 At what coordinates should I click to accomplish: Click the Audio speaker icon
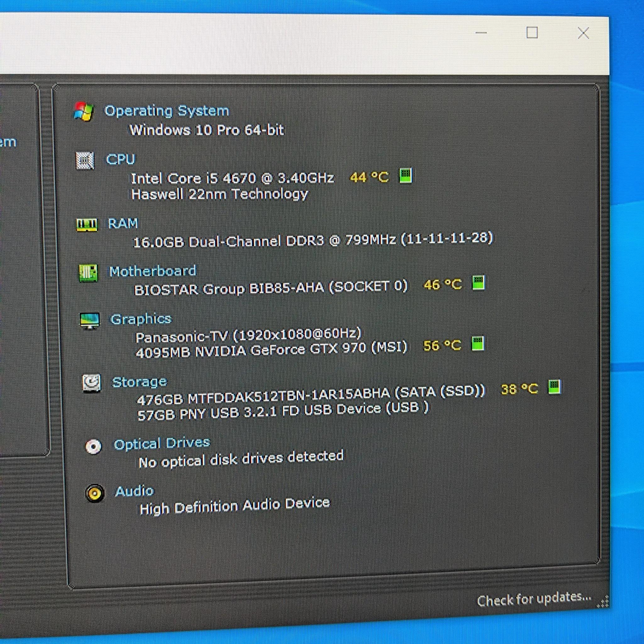coord(95,493)
